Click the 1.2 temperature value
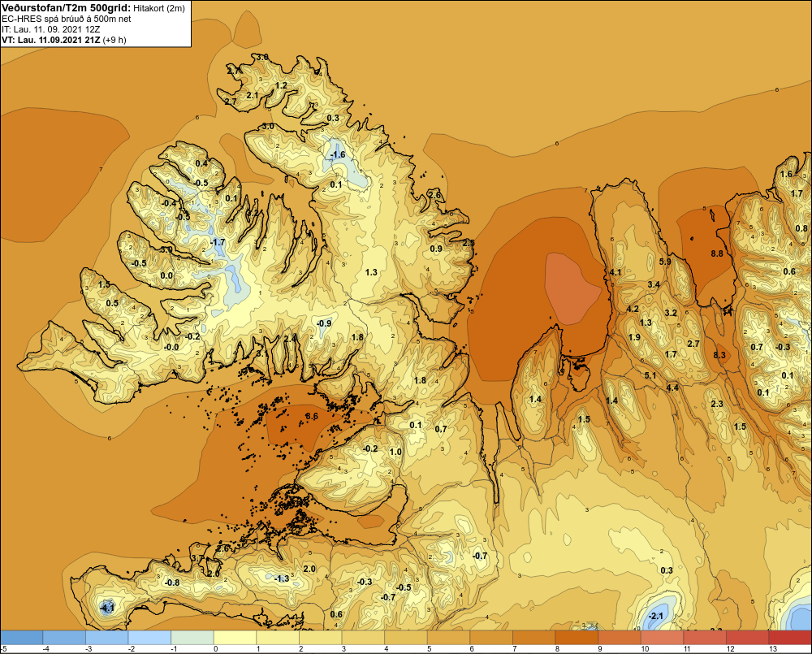 click(x=281, y=85)
